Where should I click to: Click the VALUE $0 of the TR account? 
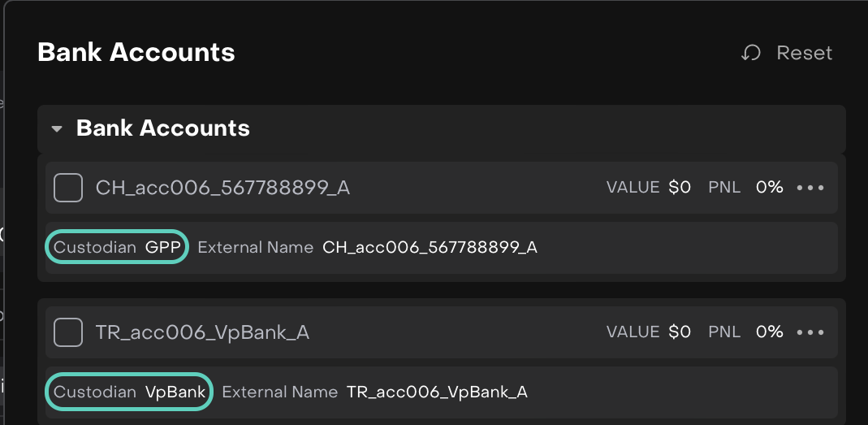pyautogui.click(x=680, y=332)
